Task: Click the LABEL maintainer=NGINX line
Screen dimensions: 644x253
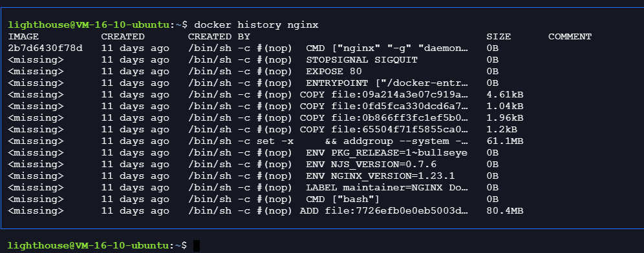Action: pyautogui.click(x=387, y=188)
